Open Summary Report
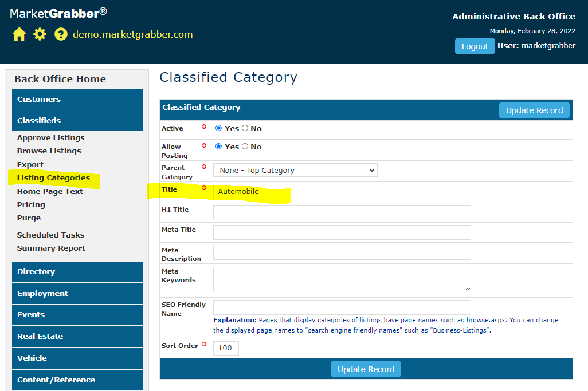The width and height of the screenshot is (588, 391). click(x=51, y=248)
